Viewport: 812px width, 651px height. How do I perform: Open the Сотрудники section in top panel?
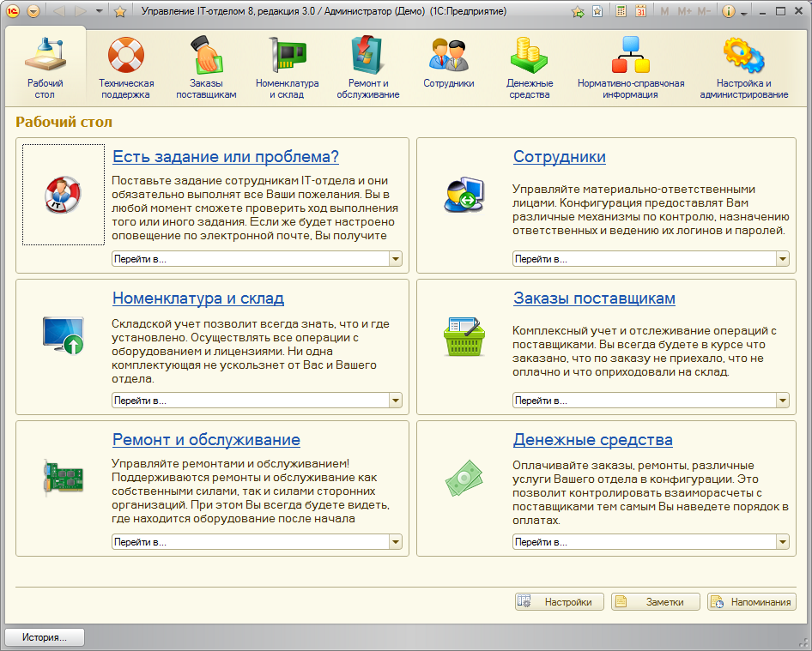448,62
